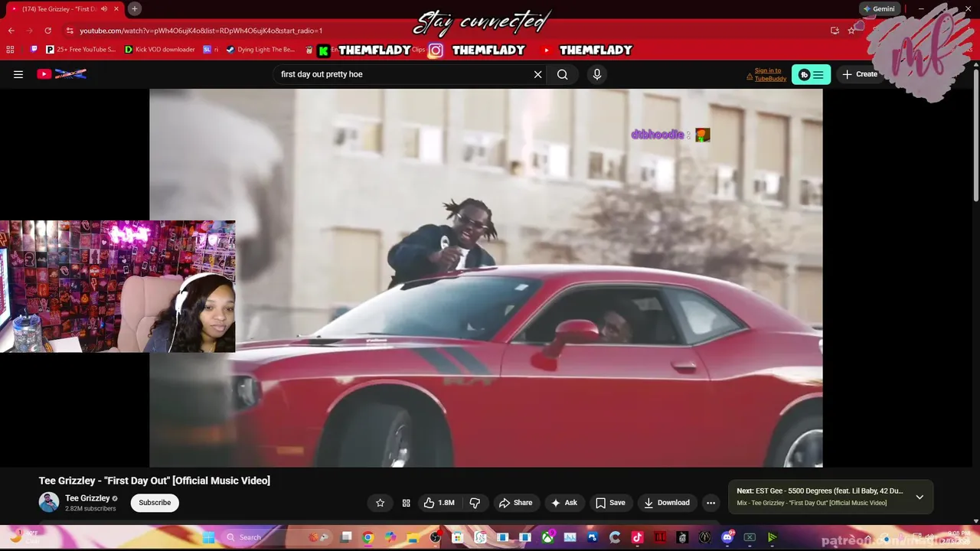
Task: Bookmark this page with star icon
Action: pyautogui.click(x=851, y=31)
